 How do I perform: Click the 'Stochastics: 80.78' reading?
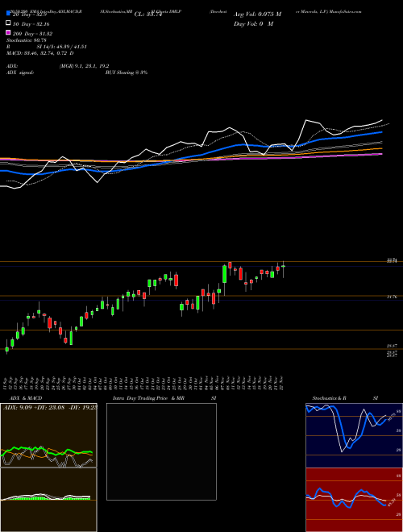(27, 40)
